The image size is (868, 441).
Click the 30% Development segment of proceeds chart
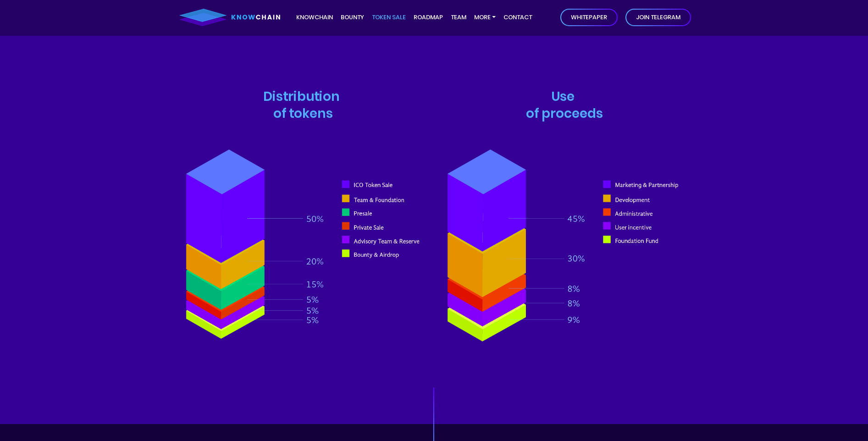487,264
